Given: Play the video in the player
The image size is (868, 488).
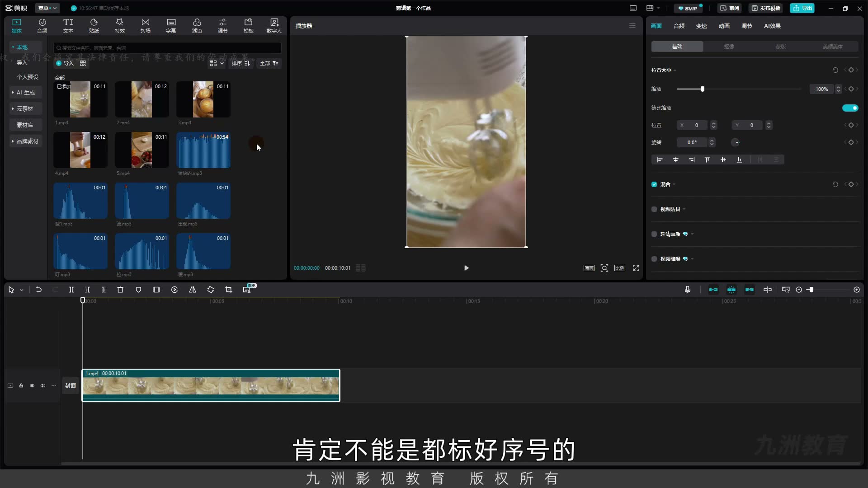Looking at the screenshot, I should pyautogui.click(x=467, y=268).
